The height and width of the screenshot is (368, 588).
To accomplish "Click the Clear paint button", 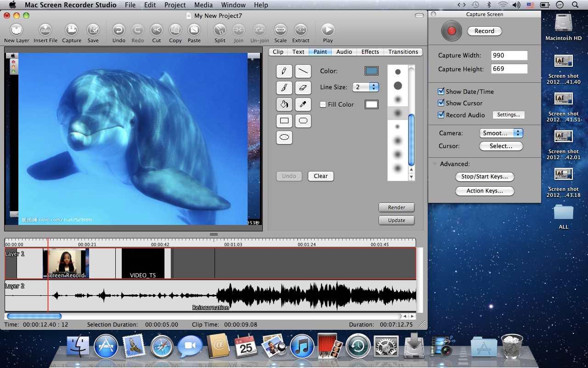I will (x=321, y=176).
